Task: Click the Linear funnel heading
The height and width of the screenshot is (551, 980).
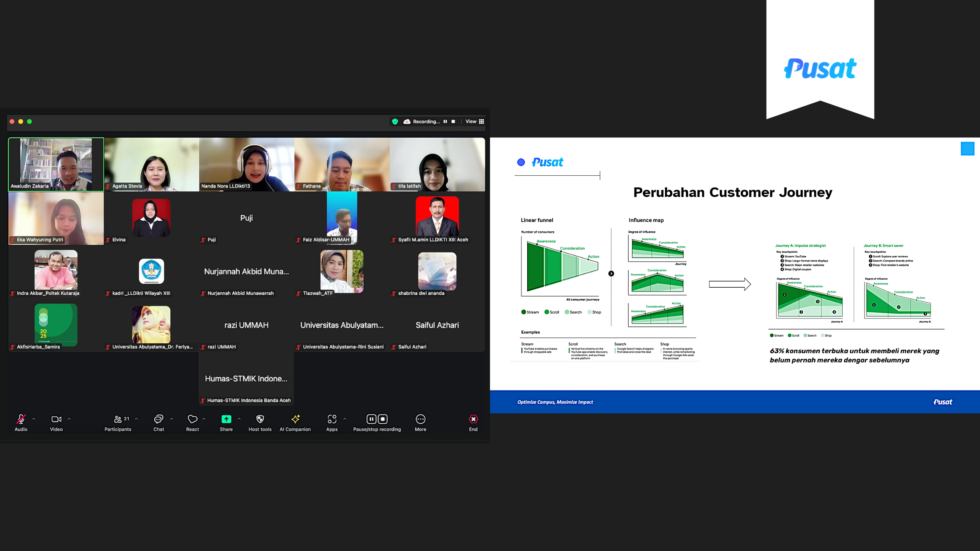Action: click(537, 220)
